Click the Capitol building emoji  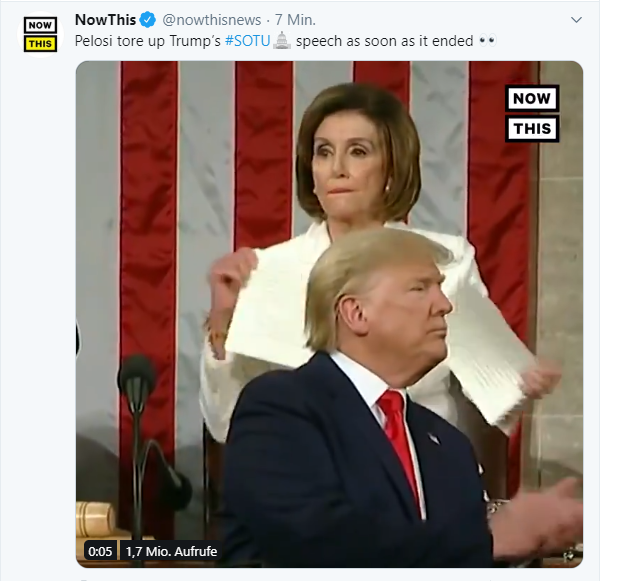(x=282, y=41)
